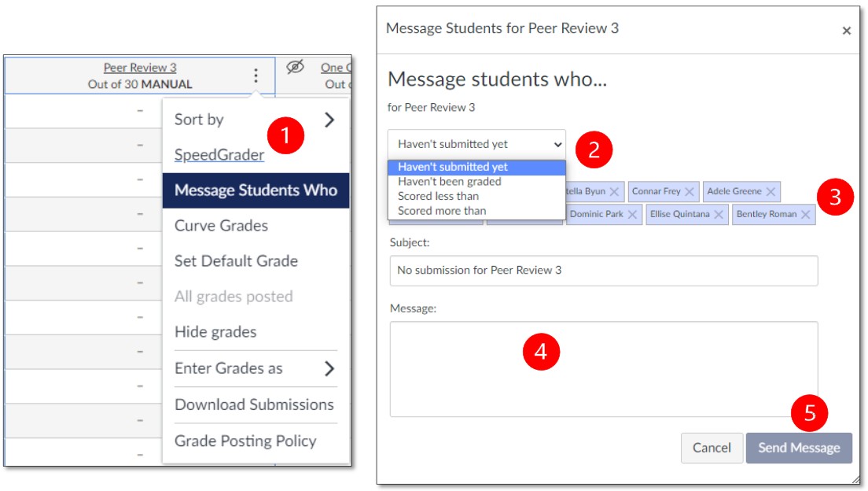Select Curve Grades menu option
Viewport: 868px width, 491px height.
[x=221, y=226]
